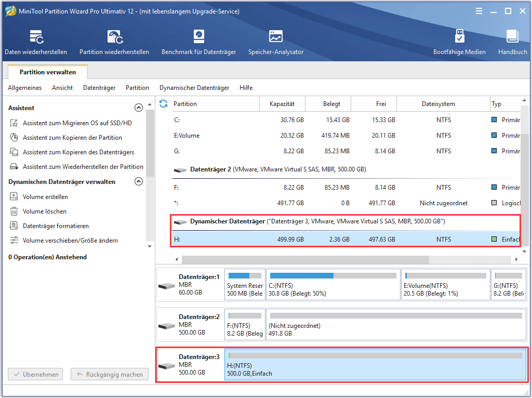Image resolution: width=532 pixels, height=398 pixels.
Task: Select the Datenträger:1 drive icon in disk map
Action: click(167, 286)
